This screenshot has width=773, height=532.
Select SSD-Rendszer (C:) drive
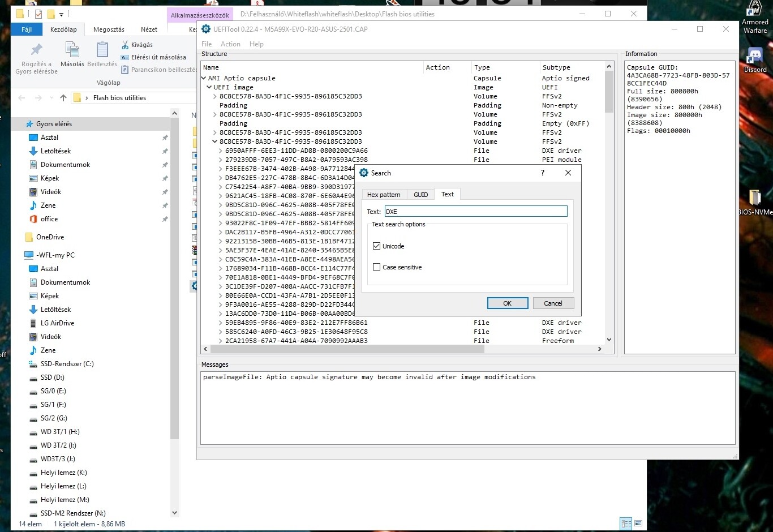67,364
